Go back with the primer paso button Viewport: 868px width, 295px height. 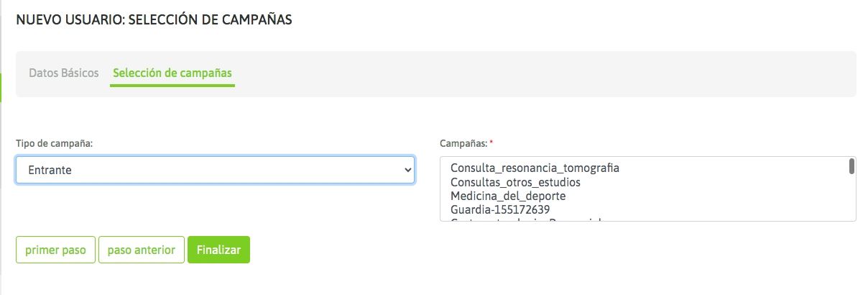click(55, 250)
